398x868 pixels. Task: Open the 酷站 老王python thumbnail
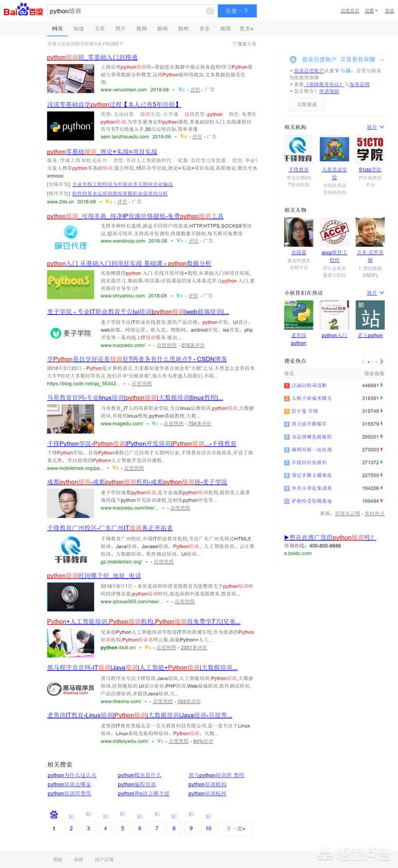click(370, 315)
